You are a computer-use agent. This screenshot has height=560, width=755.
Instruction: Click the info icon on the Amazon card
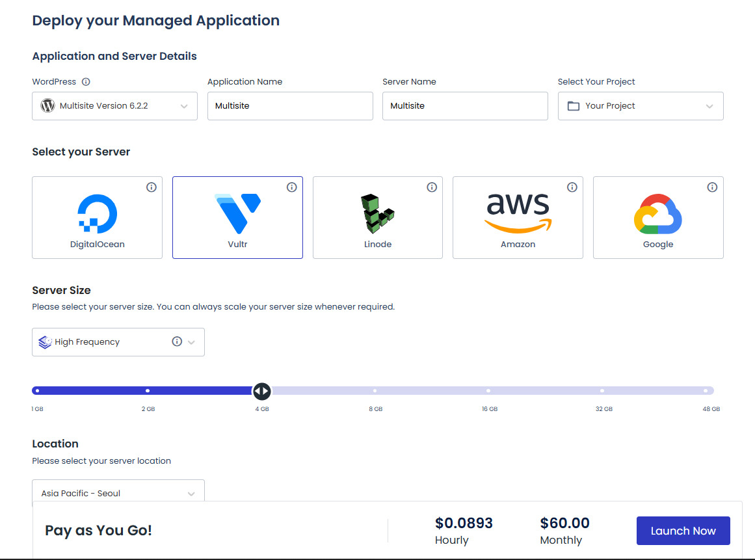[572, 187]
